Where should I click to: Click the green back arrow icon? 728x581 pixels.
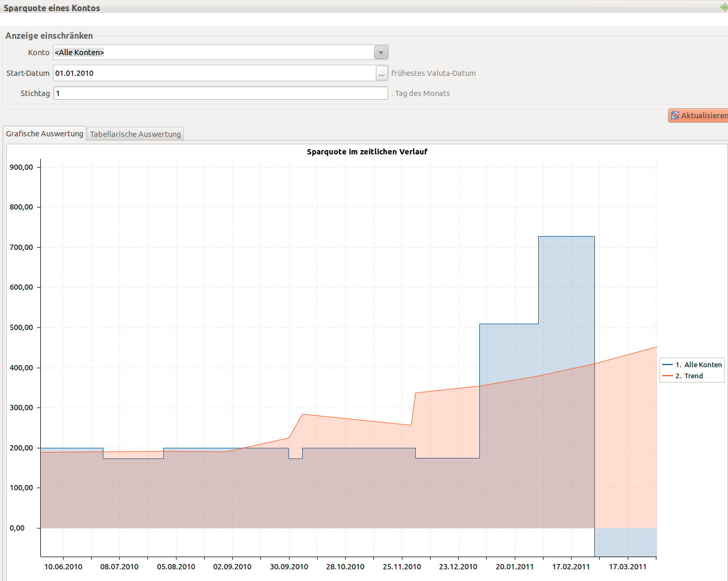(724, 7)
